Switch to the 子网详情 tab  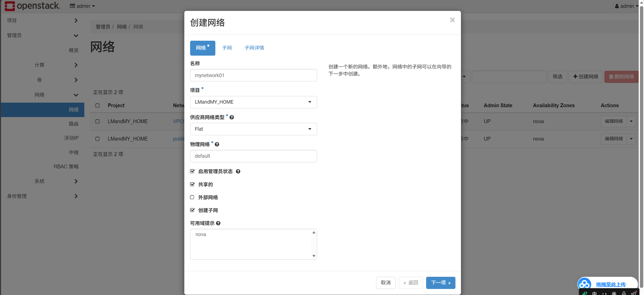tap(254, 48)
